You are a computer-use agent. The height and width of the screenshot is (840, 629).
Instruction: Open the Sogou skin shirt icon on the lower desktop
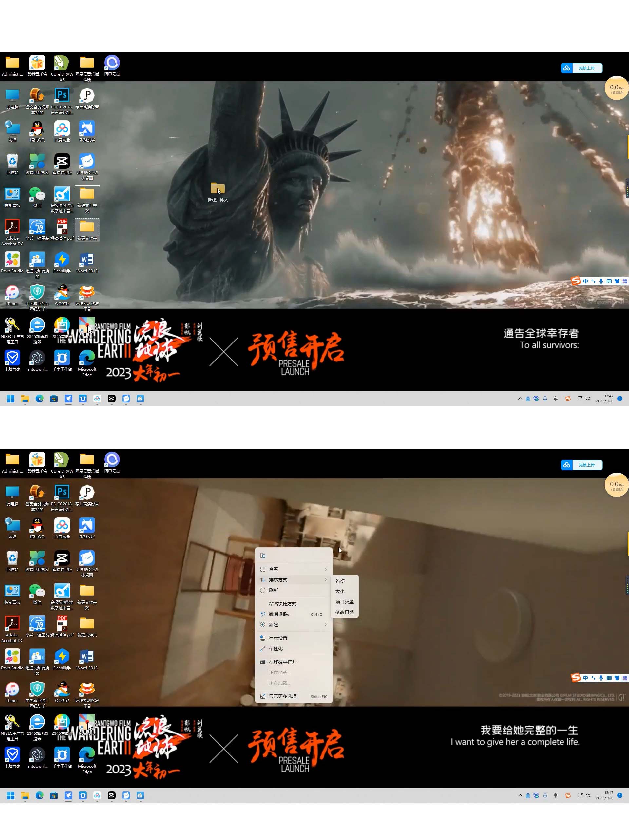tap(617, 678)
